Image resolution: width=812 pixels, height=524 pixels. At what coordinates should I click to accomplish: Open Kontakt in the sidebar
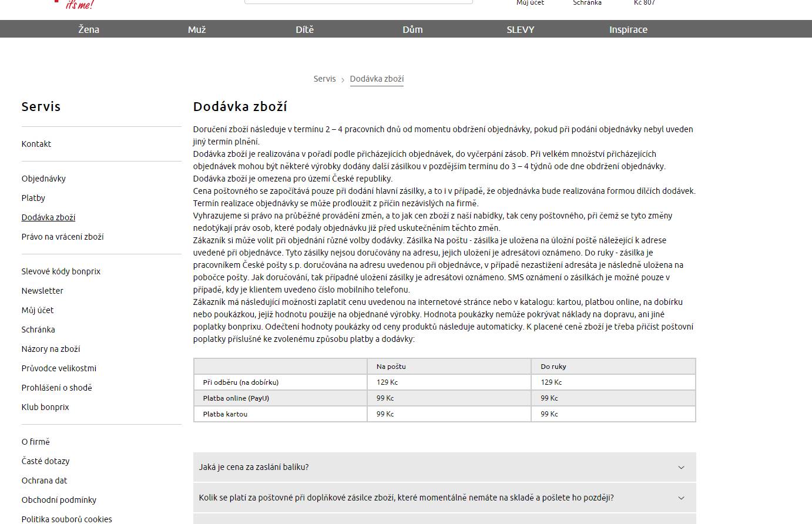[36, 144]
